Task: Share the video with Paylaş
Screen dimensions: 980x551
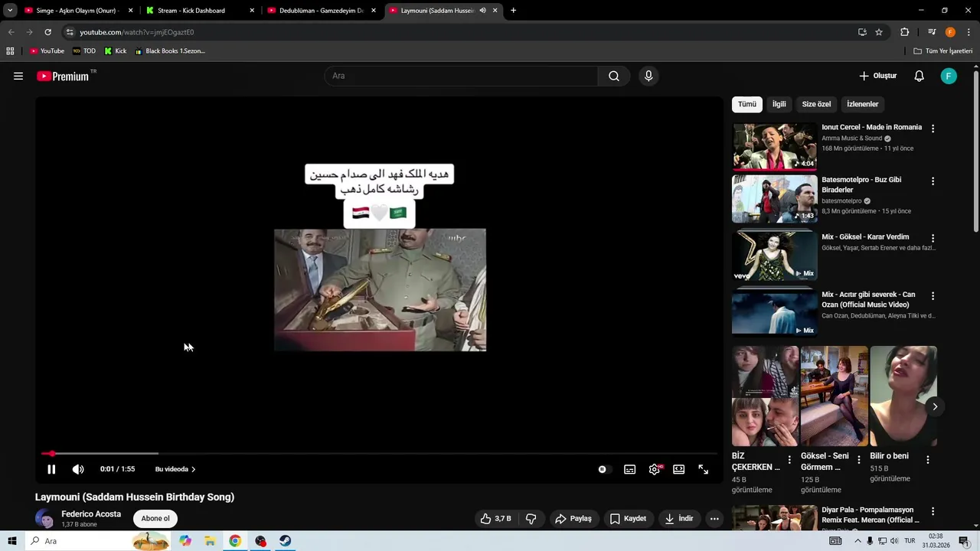Action: [x=573, y=519]
